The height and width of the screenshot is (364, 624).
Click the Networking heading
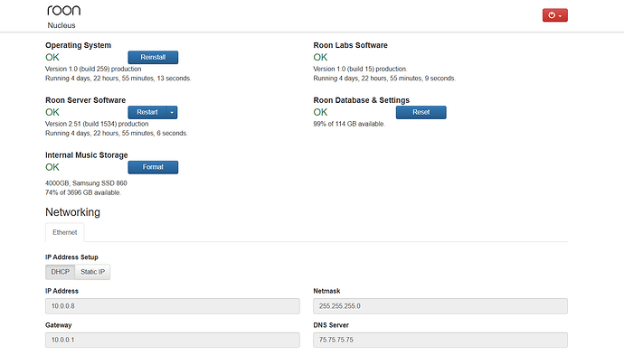72,212
